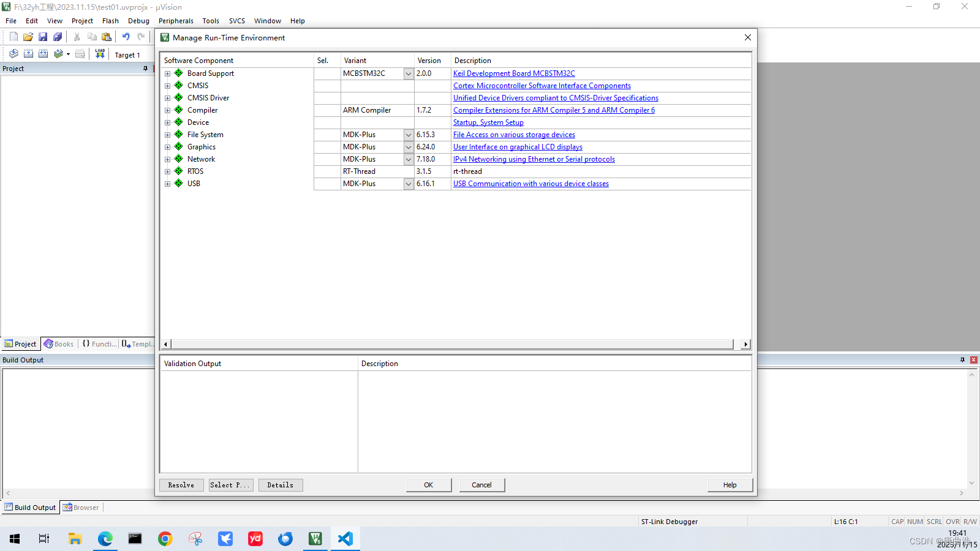Viewport: 980px width, 551px height.
Task: Open the USB variant MDK-Plus dropdown
Action: point(409,184)
